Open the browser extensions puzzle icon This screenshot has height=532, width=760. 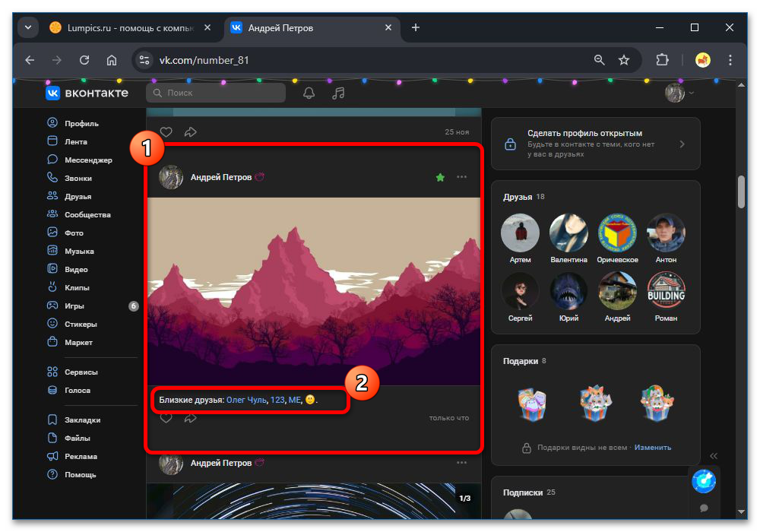(x=662, y=60)
